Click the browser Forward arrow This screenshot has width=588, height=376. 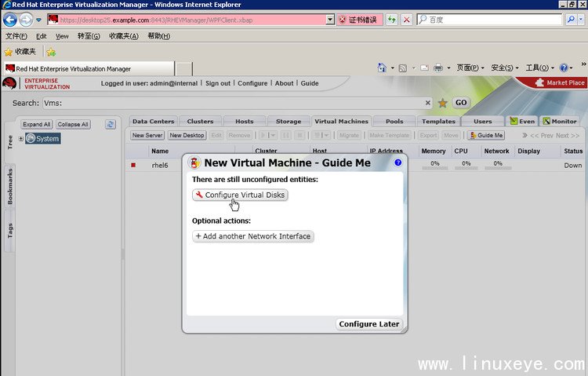[26, 20]
